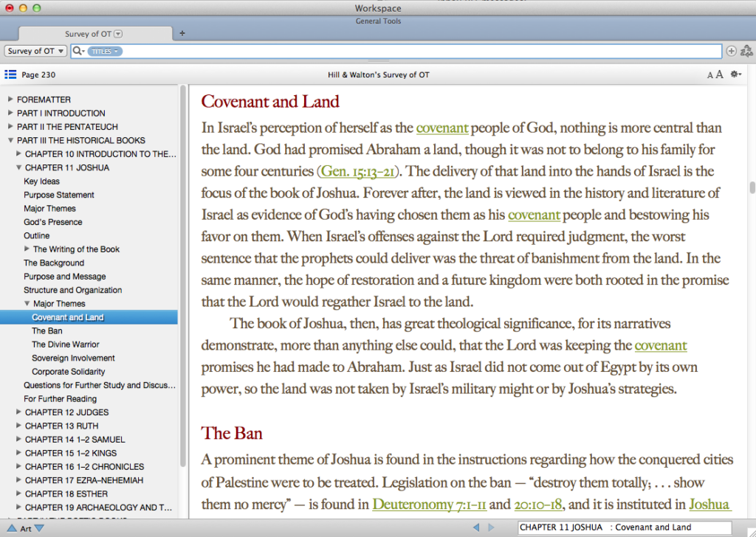The height and width of the screenshot is (537, 756).
Task: Click the covenant hyperlink in the first paragraph
Action: click(x=442, y=127)
